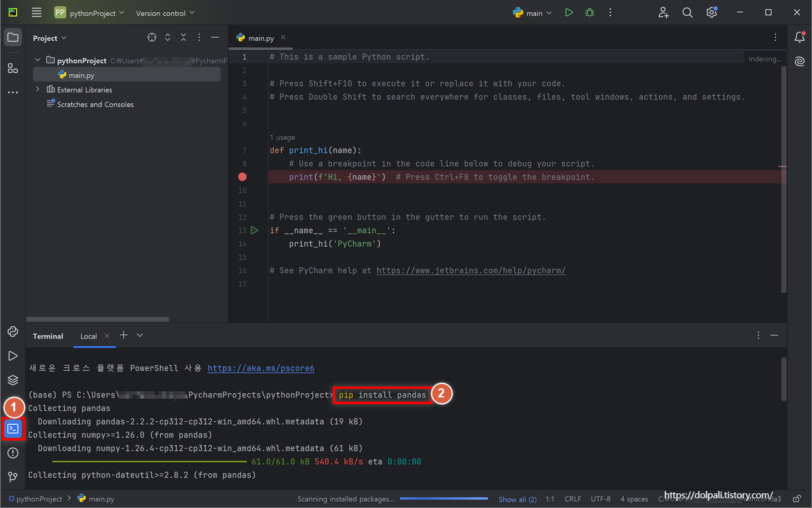Collapse the pythonProject root folder
This screenshot has width=812, height=508.
[x=38, y=60]
